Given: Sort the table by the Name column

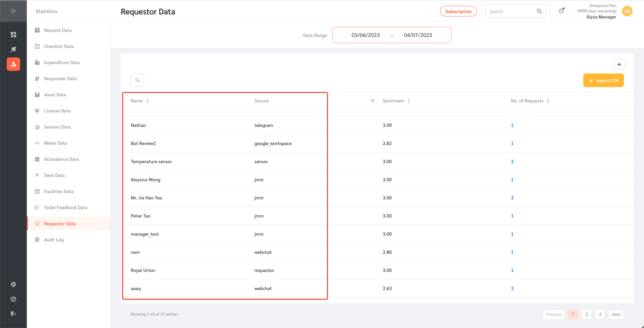Looking at the screenshot, I should tap(148, 101).
